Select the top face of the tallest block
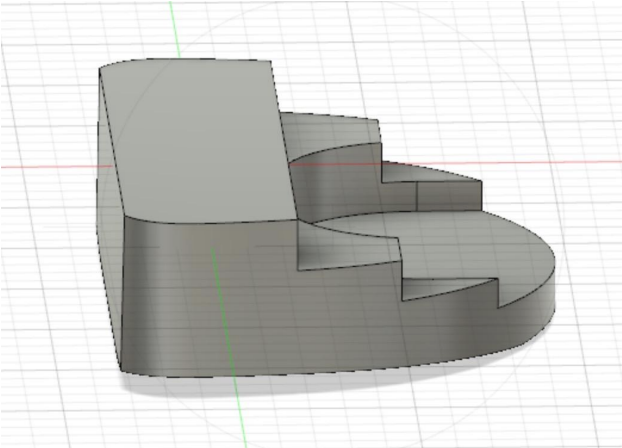Viewport: 622px width, 448px height. pos(200,140)
